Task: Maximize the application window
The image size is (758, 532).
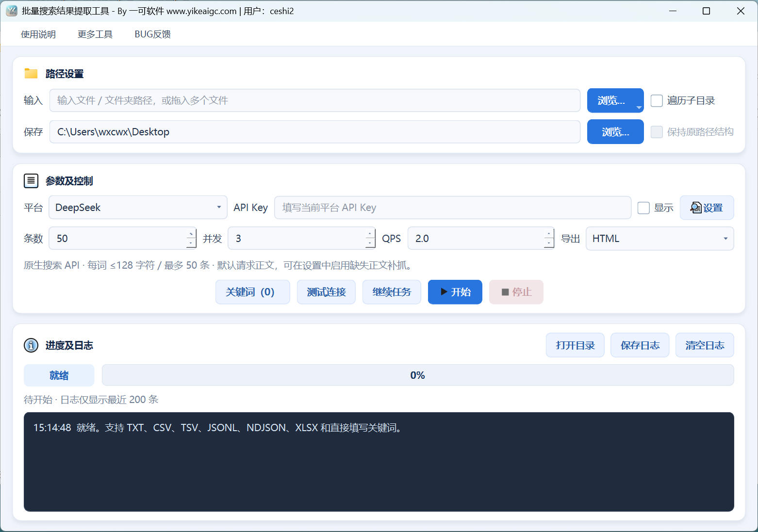Action: tap(707, 11)
